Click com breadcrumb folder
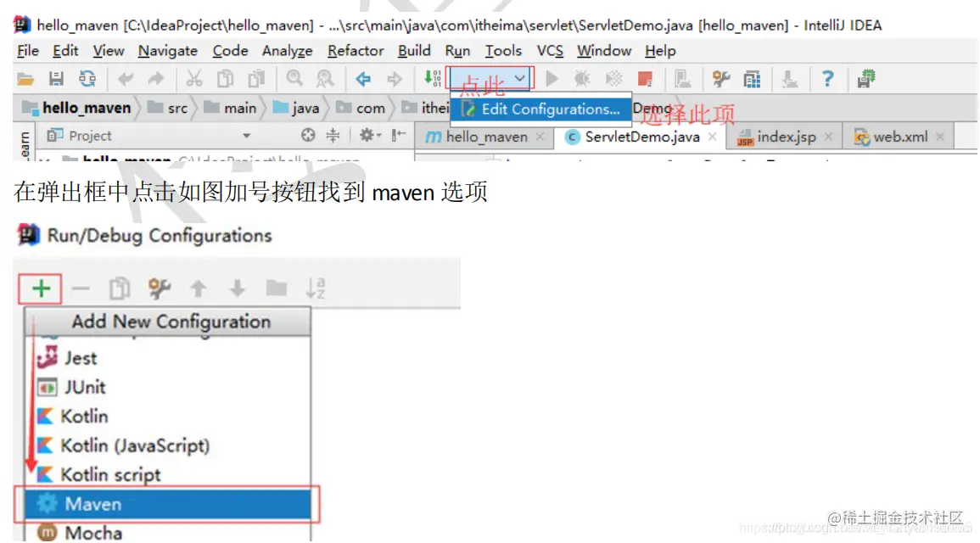The image size is (980, 543). coord(361,108)
